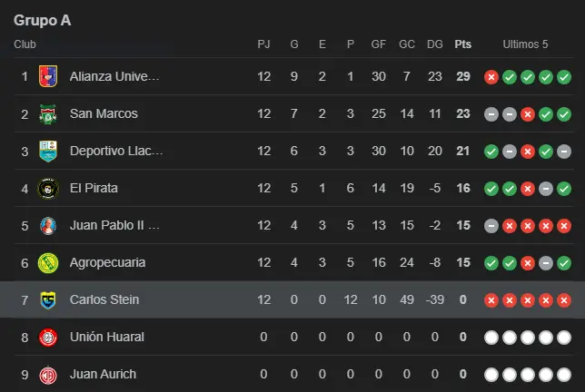Click Carlos Stein's last red loss icon
The width and height of the screenshot is (585, 392).
coord(564,300)
